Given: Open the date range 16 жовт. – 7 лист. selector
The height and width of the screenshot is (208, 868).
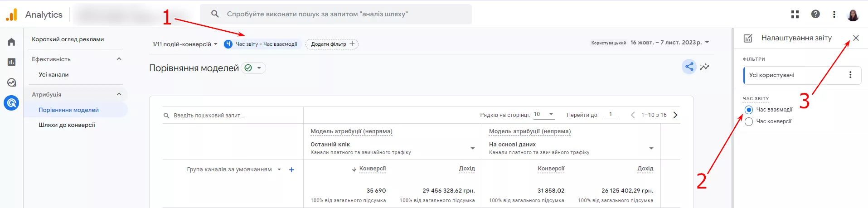Looking at the screenshot, I should tap(669, 43).
